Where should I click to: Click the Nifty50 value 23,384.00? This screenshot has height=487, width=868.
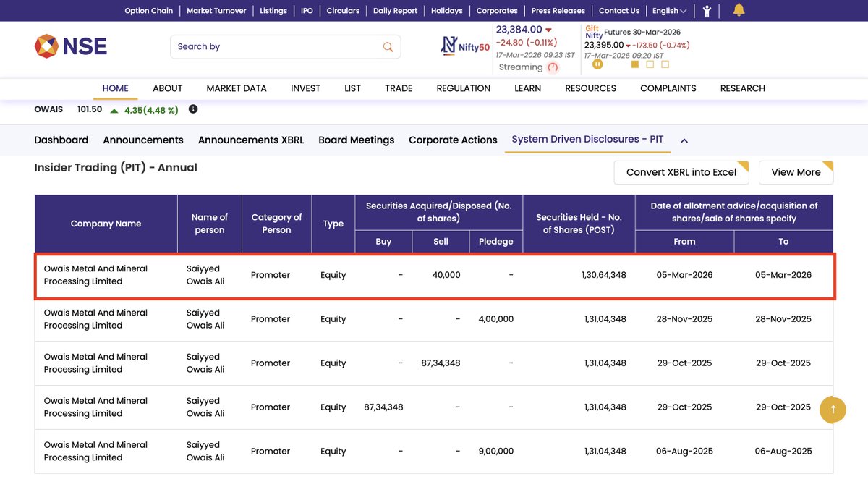click(519, 30)
